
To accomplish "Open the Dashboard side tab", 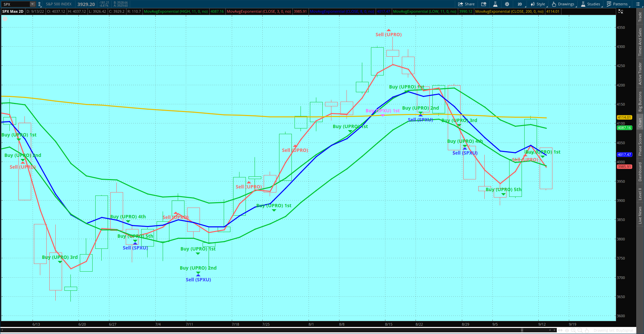I will pyautogui.click(x=640, y=172).
